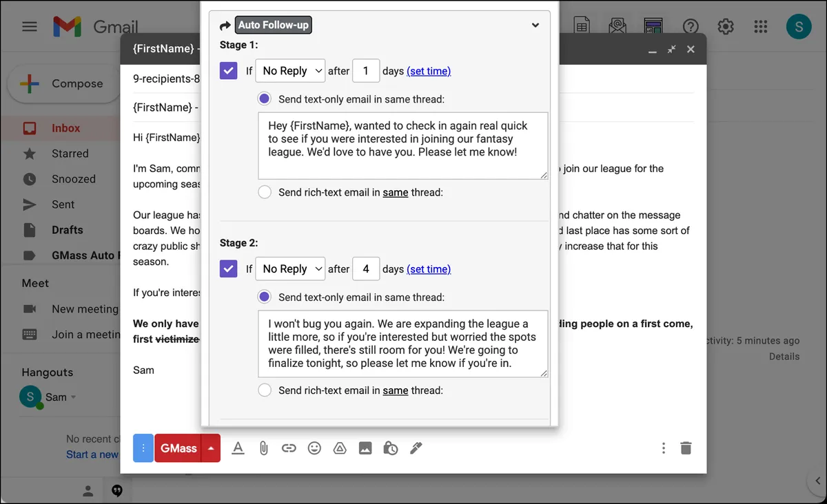Image resolution: width=827 pixels, height=504 pixels.
Task: Open Sent folder
Action: pos(63,204)
